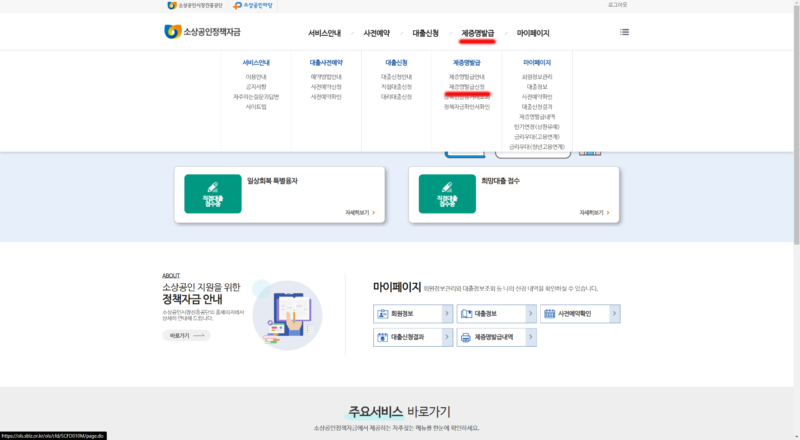Screen dimensions: 800x440
Task: Open the 소상공인마당 link in top bar
Action: pos(253,5)
